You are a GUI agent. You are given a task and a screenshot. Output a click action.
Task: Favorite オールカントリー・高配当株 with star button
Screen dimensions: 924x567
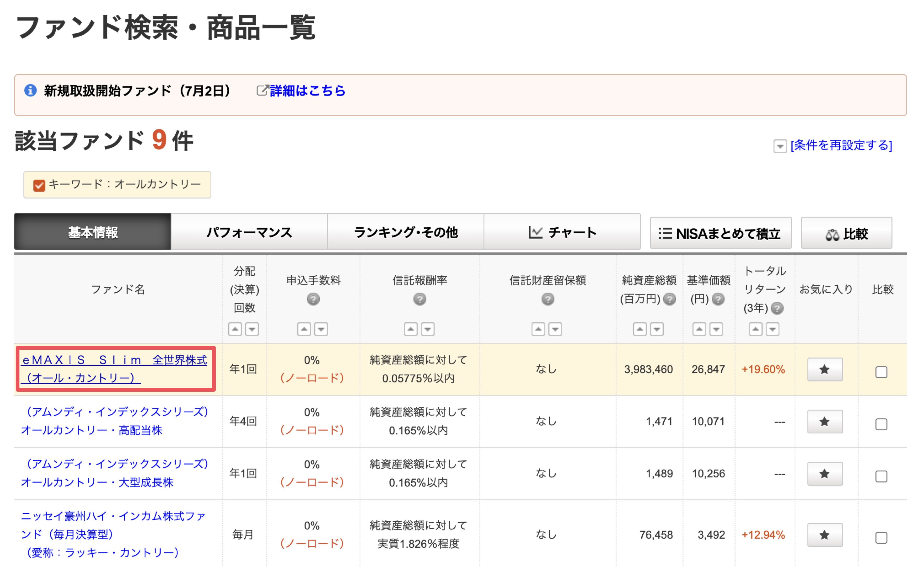(825, 422)
